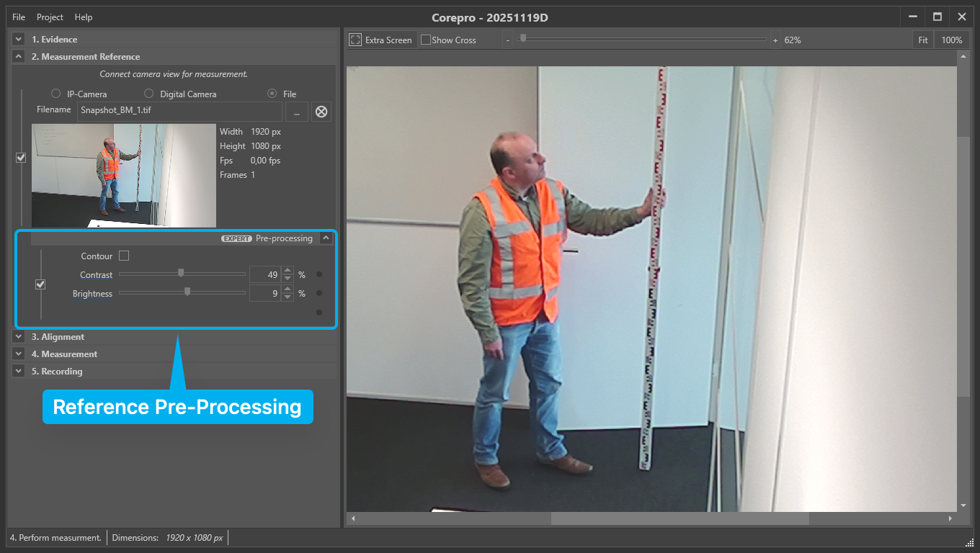Clear the snapshot file using the circled X icon

[x=321, y=112]
